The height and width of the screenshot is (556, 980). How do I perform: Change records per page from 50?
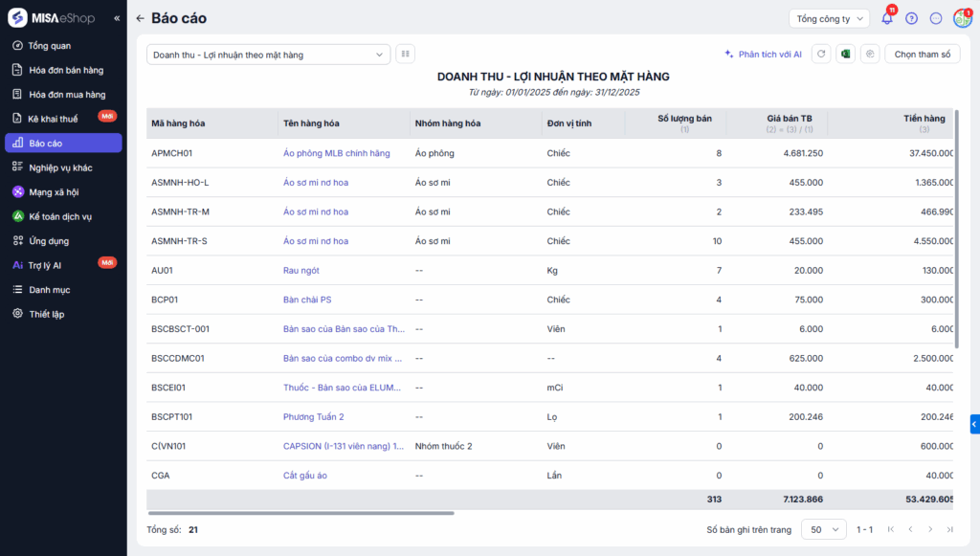[823, 529]
